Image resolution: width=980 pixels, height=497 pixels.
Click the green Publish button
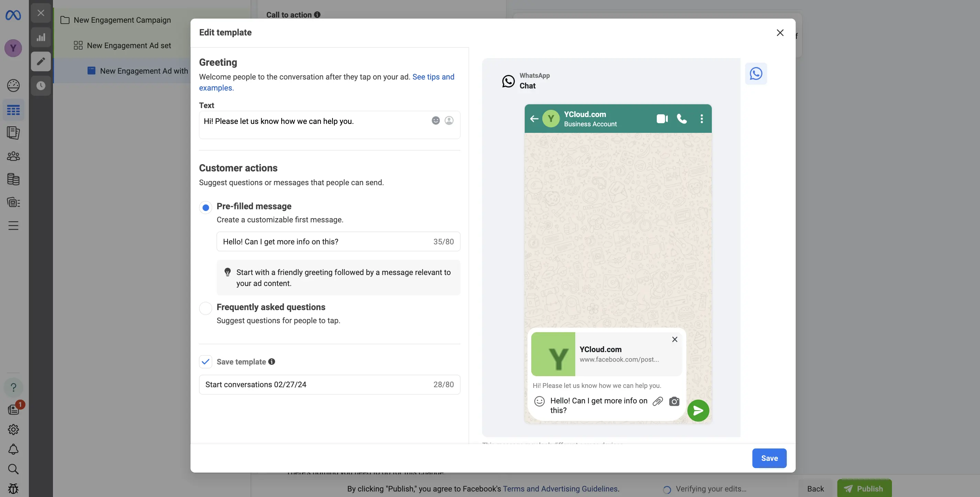[x=864, y=489]
